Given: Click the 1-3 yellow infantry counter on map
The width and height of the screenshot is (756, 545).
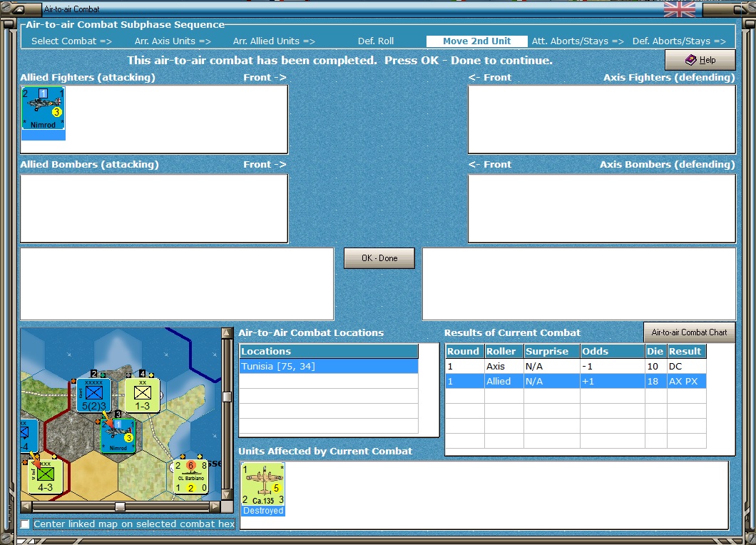Looking at the screenshot, I should [x=142, y=395].
